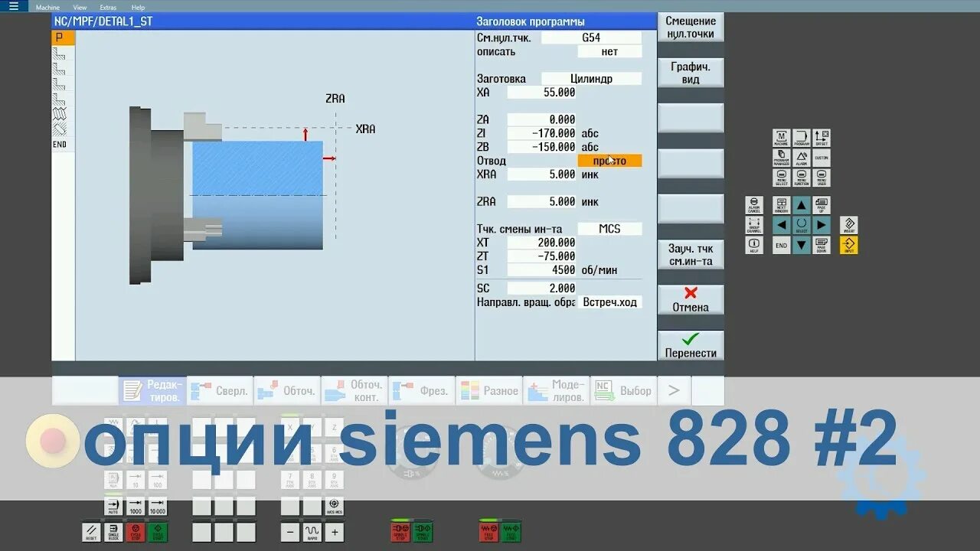The width and height of the screenshot is (980, 551).
Task: Click the MENU SELECT key
Action: coord(781,178)
